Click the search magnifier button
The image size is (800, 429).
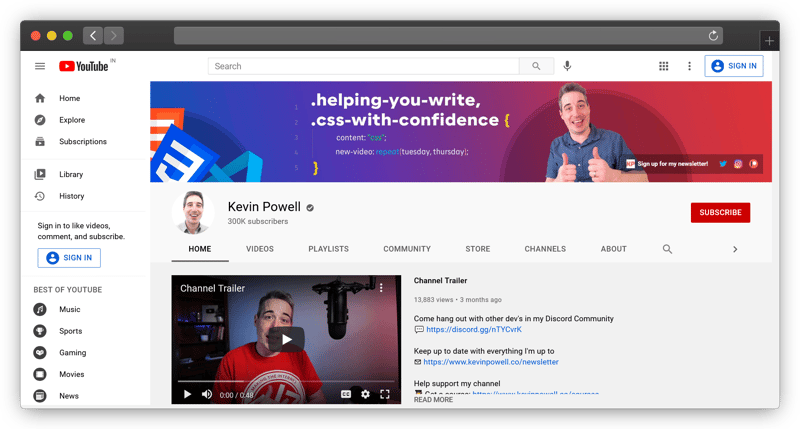click(536, 66)
